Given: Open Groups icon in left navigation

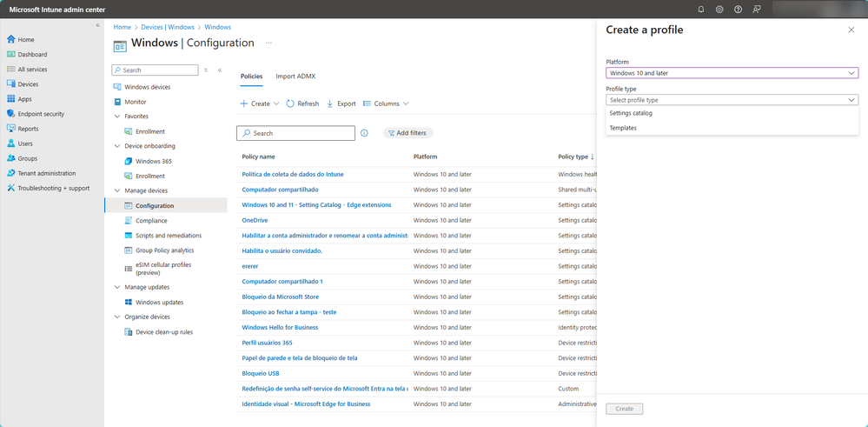Looking at the screenshot, I should click(x=10, y=158).
